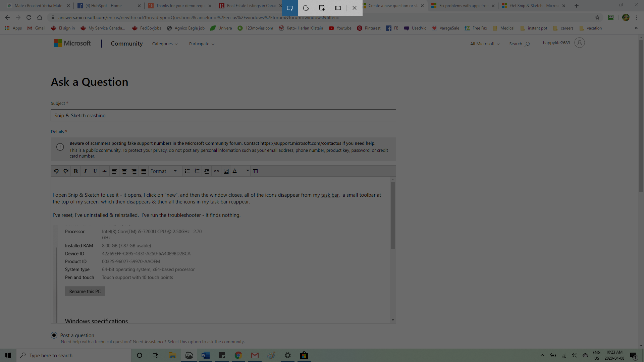Select the Fullscreen snip mode
Screen dimensions: 644x362
338,8
